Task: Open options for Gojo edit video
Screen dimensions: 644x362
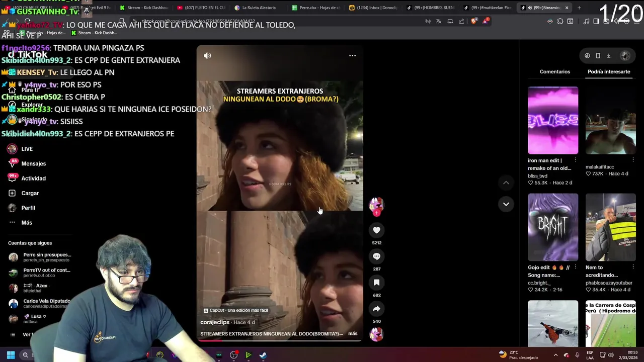Action: (576, 267)
